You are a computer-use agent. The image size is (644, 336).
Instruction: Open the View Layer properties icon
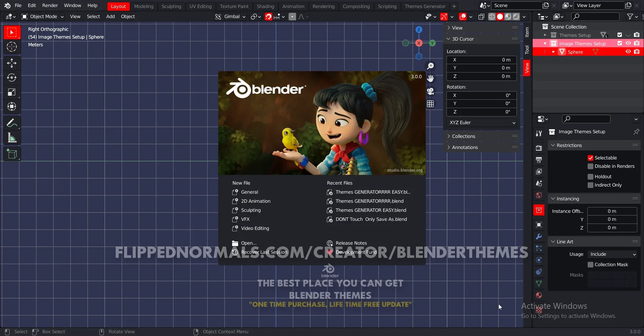tap(539, 172)
